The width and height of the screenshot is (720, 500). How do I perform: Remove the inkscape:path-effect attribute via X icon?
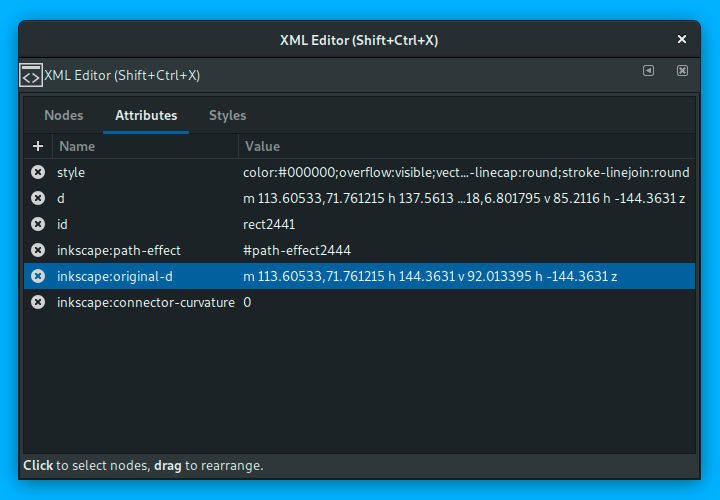(38, 250)
